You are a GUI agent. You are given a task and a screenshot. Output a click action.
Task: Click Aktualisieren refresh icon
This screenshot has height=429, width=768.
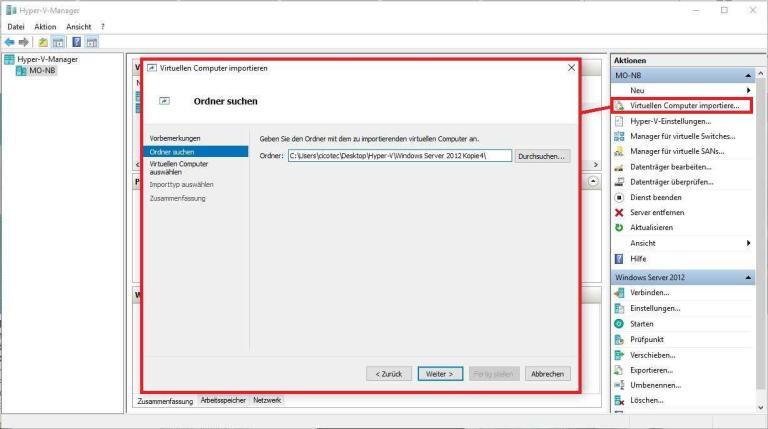tap(620, 228)
